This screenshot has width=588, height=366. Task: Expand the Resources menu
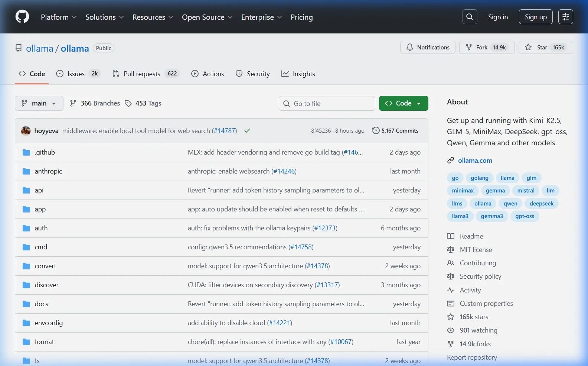click(153, 17)
